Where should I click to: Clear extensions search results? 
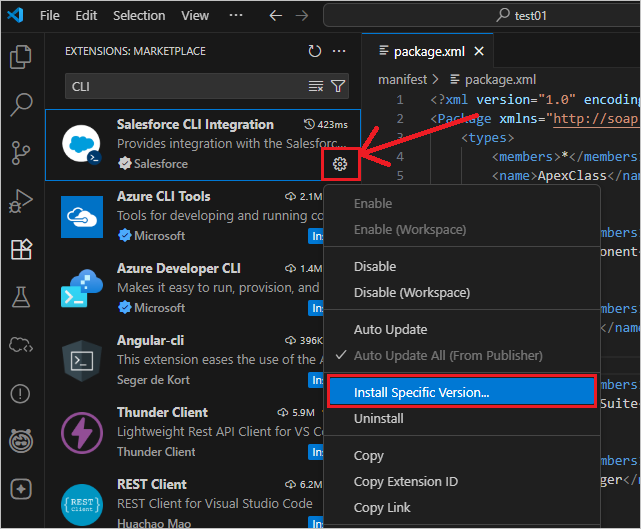pyautogui.click(x=316, y=86)
